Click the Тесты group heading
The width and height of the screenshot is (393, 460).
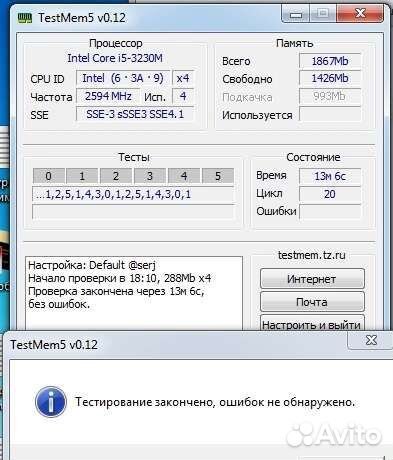(x=134, y=157)
